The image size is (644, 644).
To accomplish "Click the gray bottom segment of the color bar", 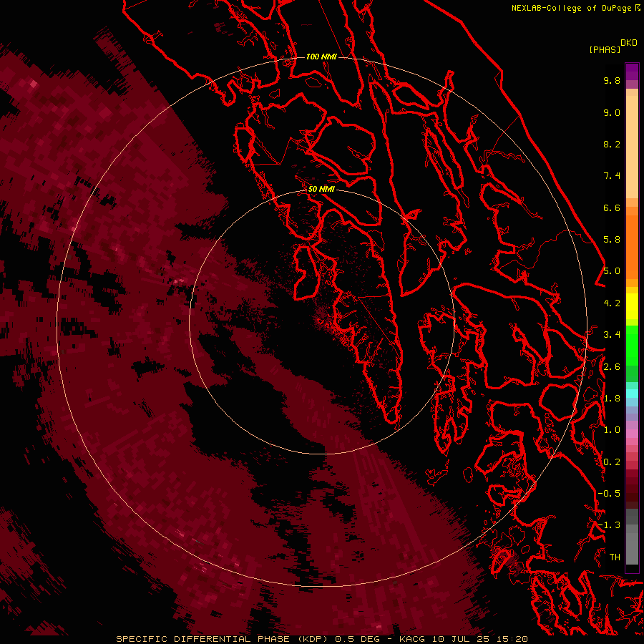I will click(x=632, y=546).
